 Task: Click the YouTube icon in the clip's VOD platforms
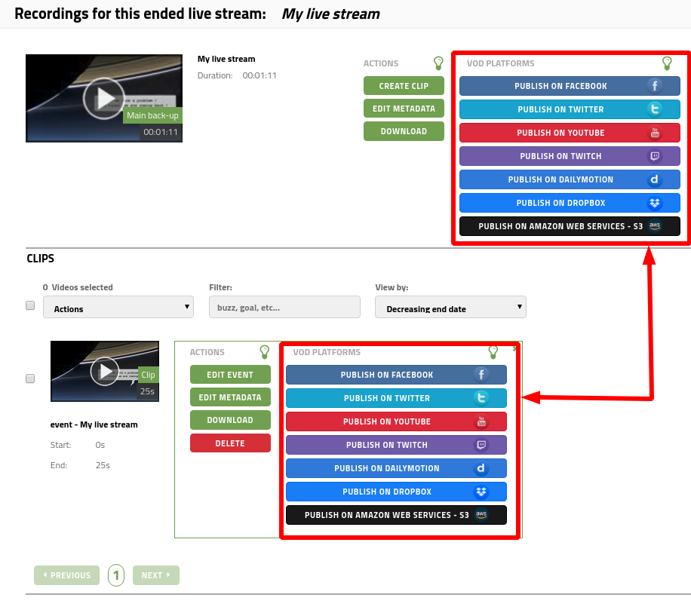point(481,421)
